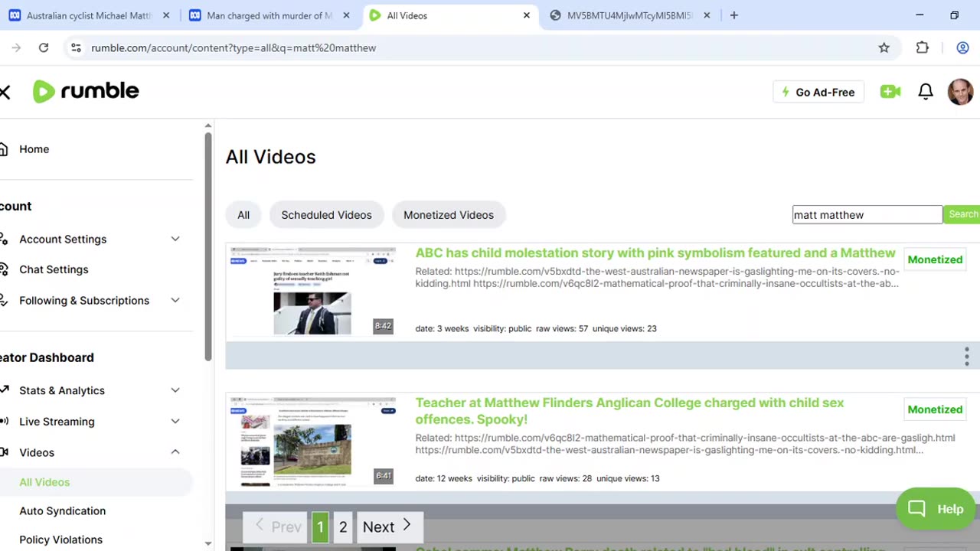
Task: Open the upload video camera icon
Action: [890, 92]
